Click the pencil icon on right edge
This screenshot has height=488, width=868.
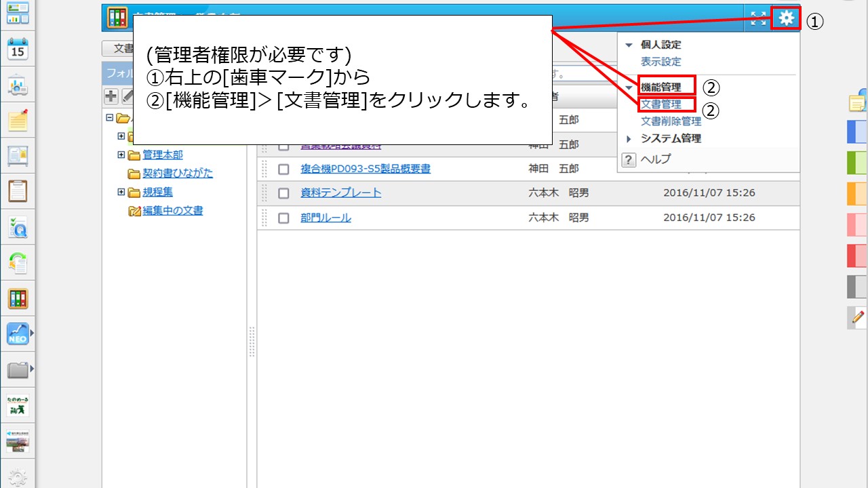(x=858, y=317)
